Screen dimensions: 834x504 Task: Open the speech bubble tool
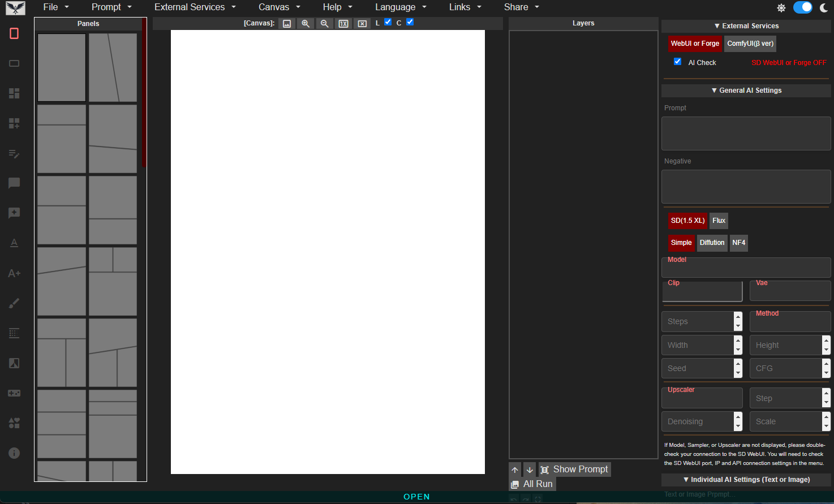pos(14,183)
